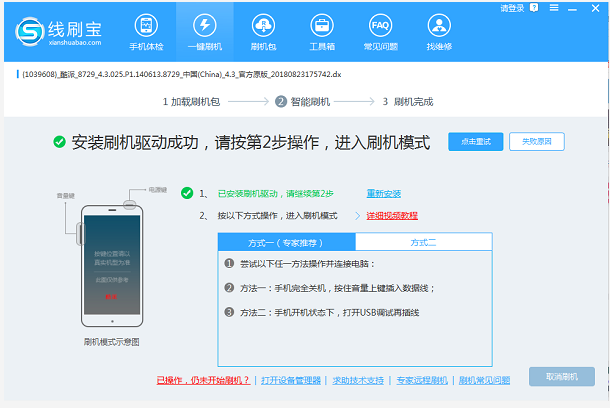
Task: Click the 求助技术支持 link
Action: tap(358, 380)
